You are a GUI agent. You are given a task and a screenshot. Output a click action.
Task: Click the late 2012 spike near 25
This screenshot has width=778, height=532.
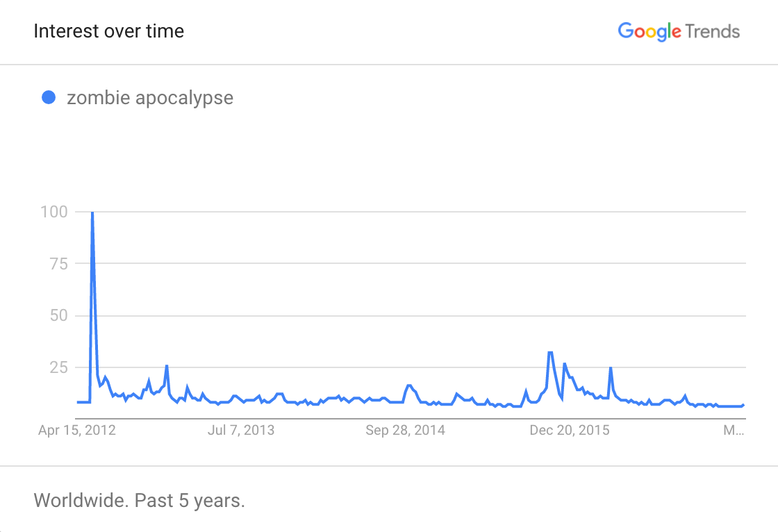(x=167, y=367)
